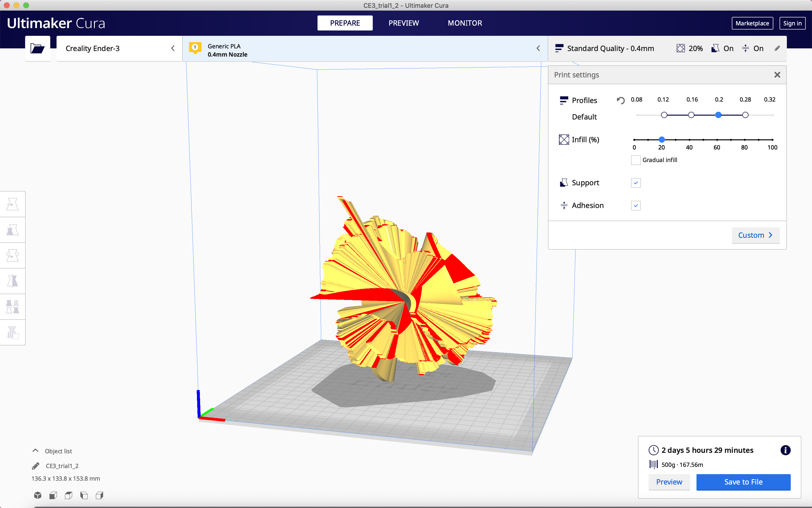
Task: Disable the Adhesion checkbox
Action: (636, 206)
